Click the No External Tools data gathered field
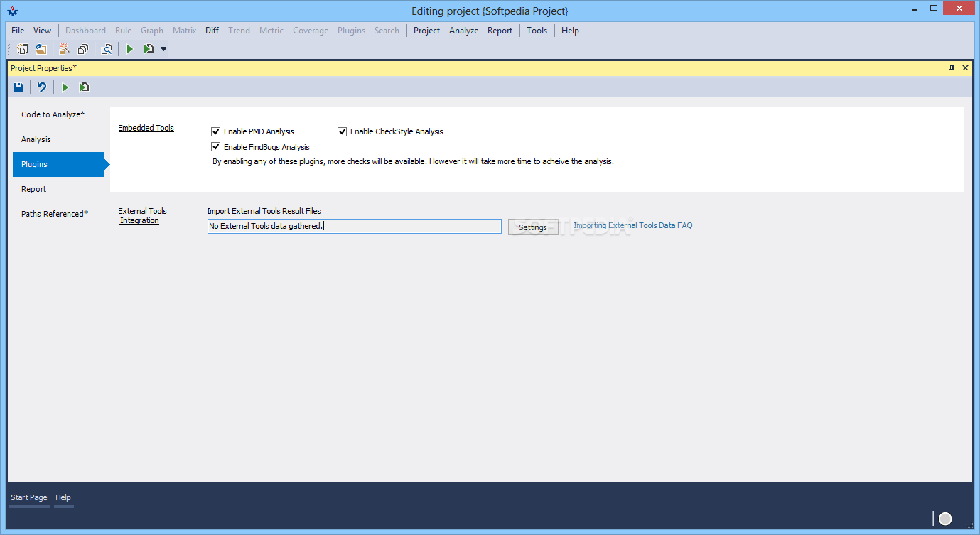 355,226
